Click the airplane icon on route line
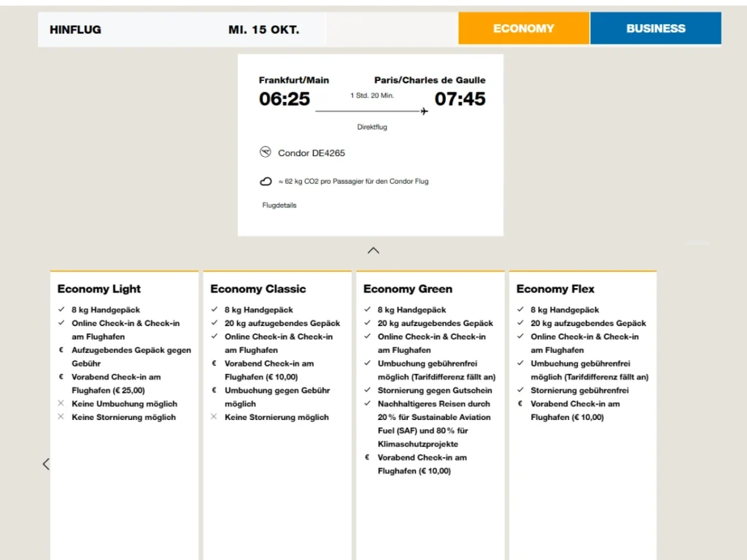 click(424, 112)
